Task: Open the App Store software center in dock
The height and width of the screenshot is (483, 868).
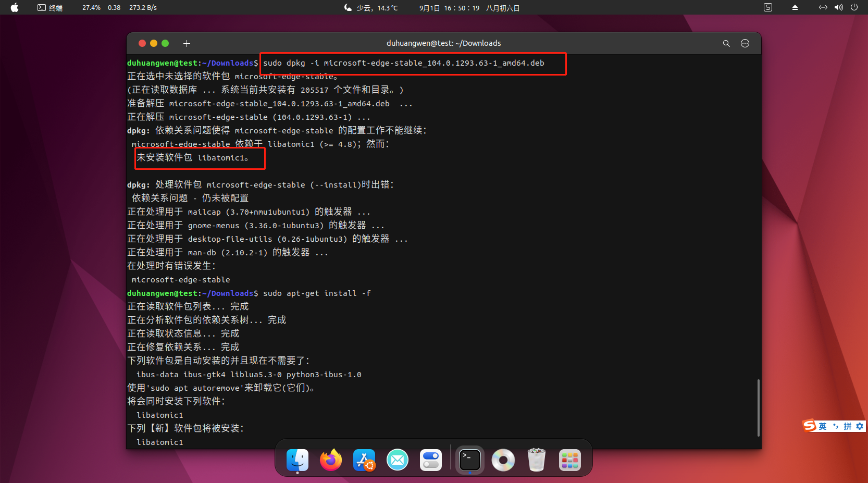Action: 364,460
